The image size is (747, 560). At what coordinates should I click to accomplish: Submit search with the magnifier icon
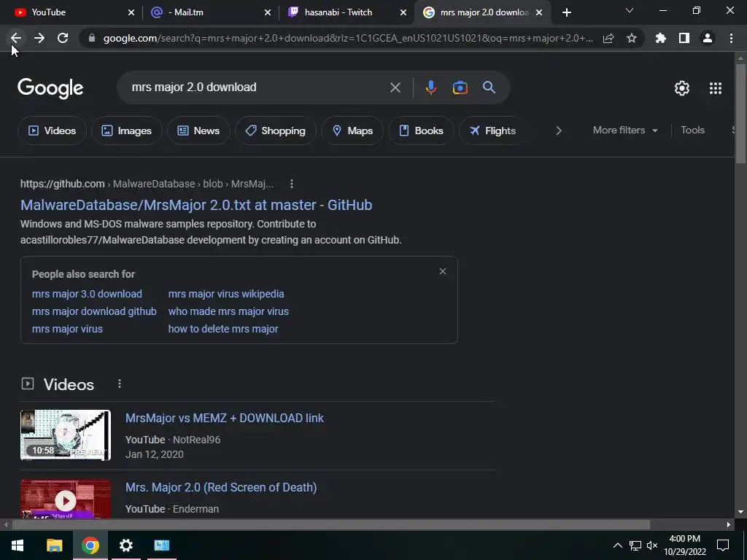(489, 87)
